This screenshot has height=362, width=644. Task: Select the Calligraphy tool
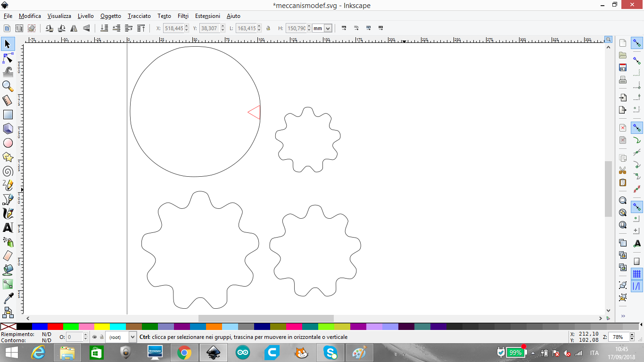8,214
